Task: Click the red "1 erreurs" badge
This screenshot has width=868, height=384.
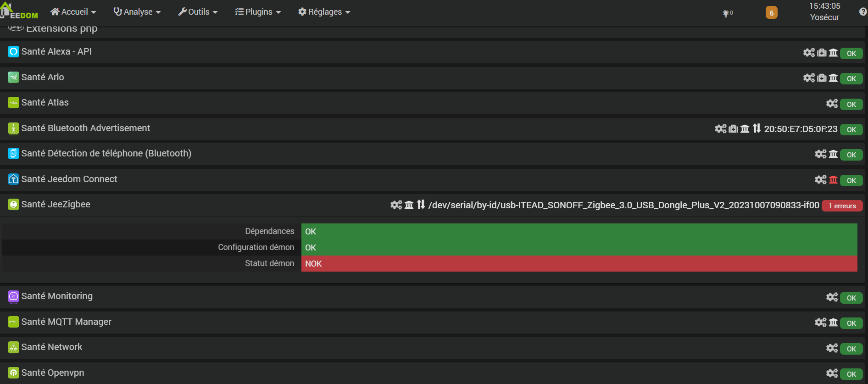Action: tap(842, 206)
